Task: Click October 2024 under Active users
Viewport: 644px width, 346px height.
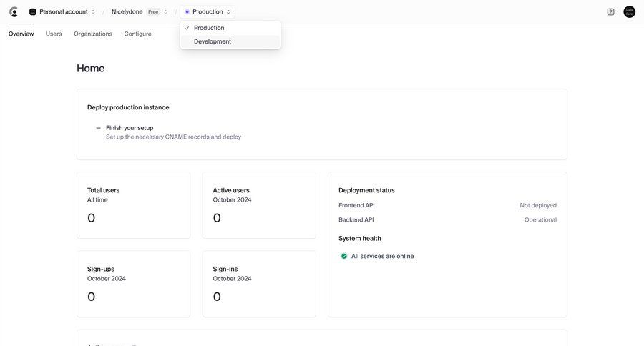Action: [232, 200]
